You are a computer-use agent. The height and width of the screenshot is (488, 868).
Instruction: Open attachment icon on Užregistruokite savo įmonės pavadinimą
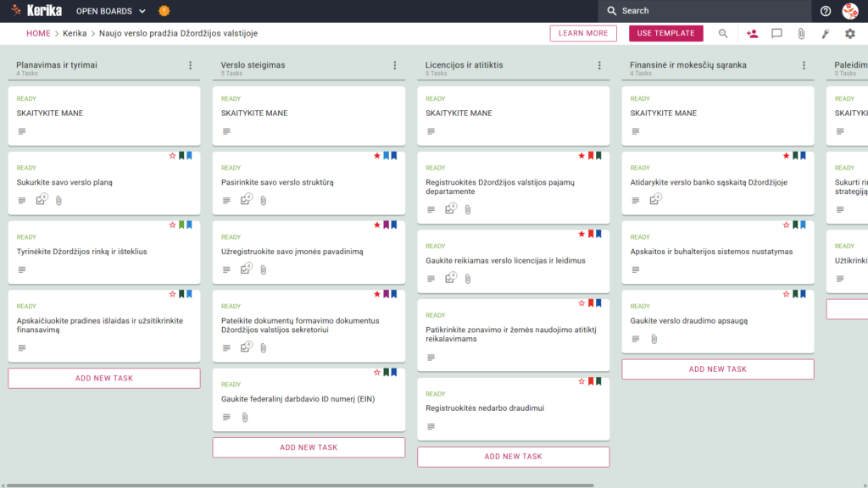point(264,269)
